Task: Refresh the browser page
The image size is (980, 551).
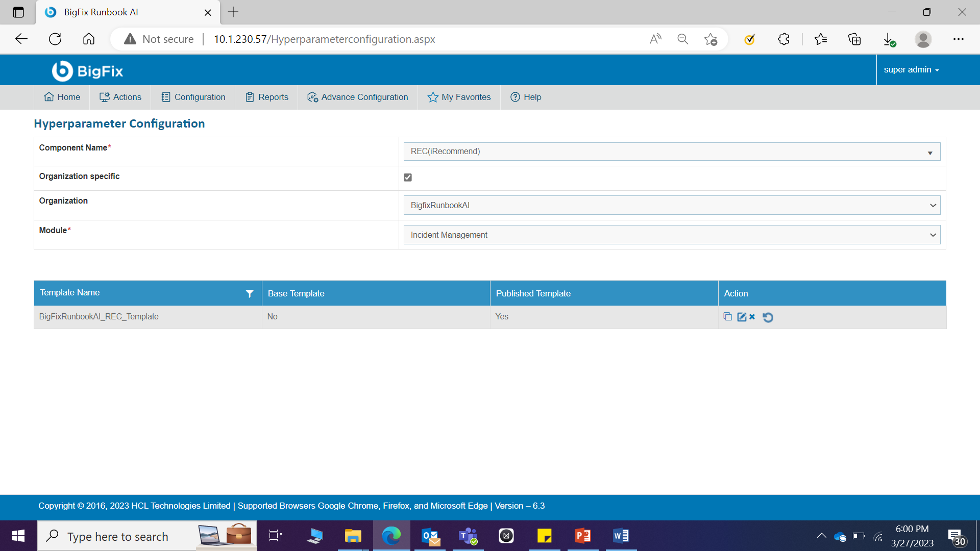Action: tap(55, 39)
